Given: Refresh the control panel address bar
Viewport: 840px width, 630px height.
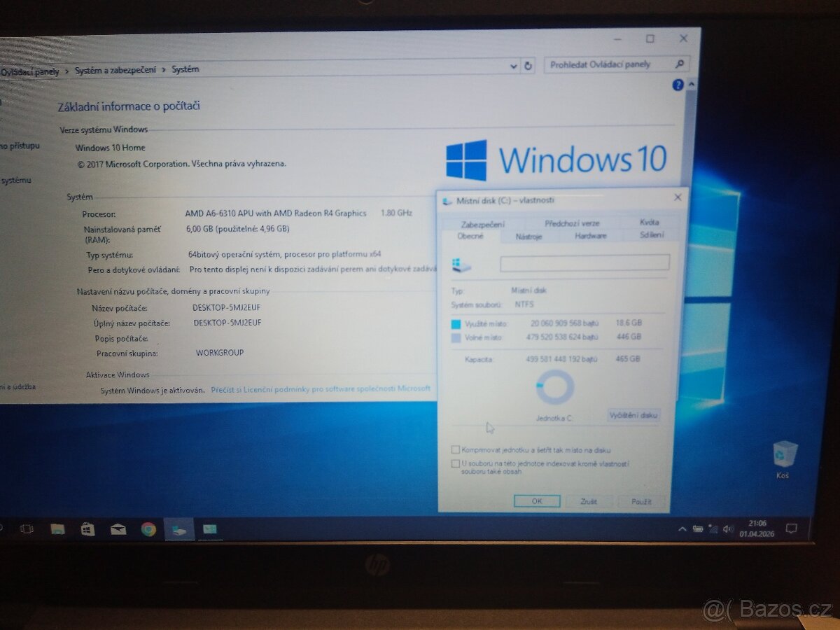Looking at the screenshot, I should (x=528, y=66).
